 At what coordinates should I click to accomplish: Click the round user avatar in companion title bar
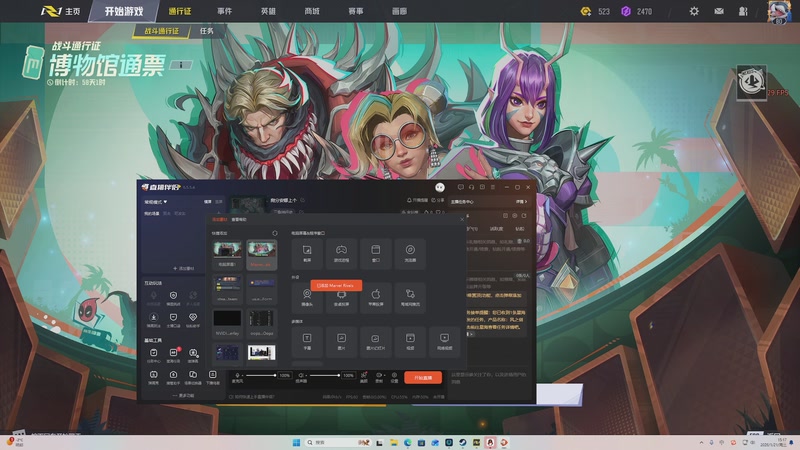[x=439, y=187]
